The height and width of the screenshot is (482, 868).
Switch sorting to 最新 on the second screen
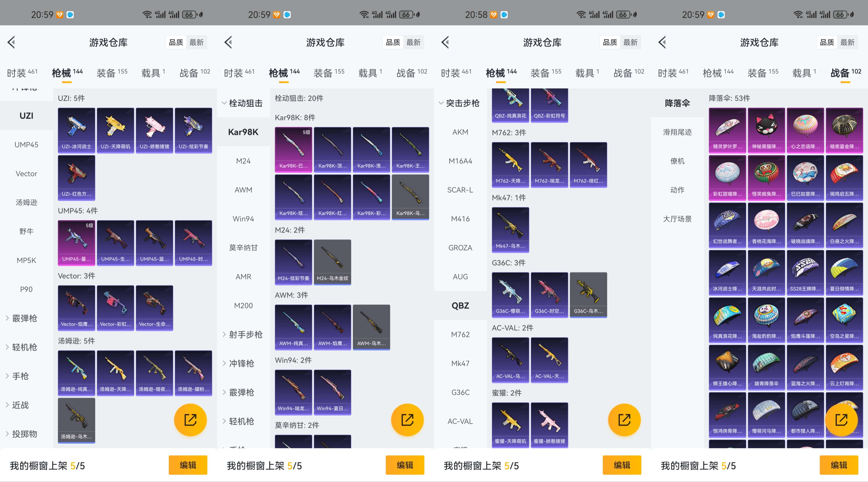coord(414,42)
